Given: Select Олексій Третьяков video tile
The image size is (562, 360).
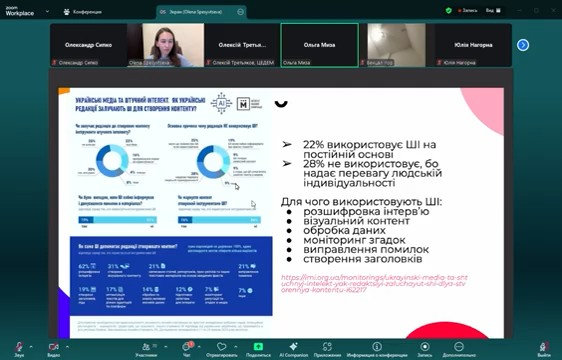Looking at the screenshot, I should [x=242, y=45].
